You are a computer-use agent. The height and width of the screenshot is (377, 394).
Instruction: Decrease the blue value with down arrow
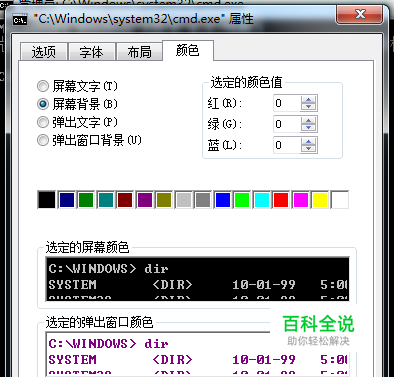(x=309, y=149)
